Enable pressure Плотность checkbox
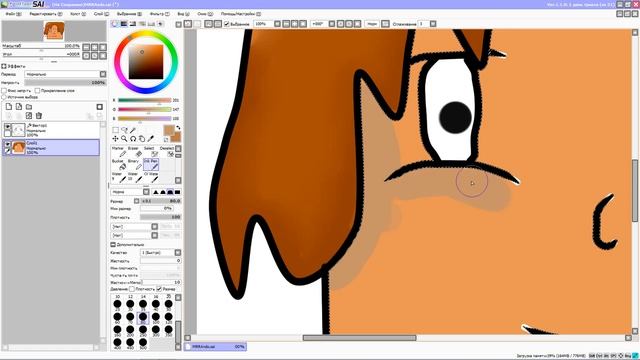The height and width of the screenshot is (360, 640). coord(132,289)
